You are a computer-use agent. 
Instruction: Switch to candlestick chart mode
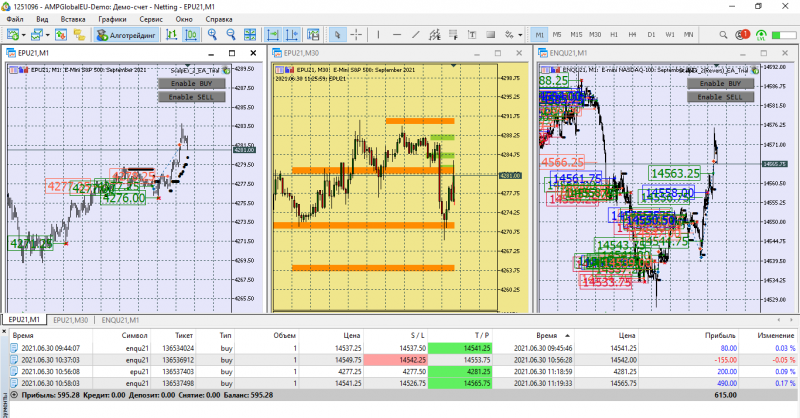pos(191,35)
